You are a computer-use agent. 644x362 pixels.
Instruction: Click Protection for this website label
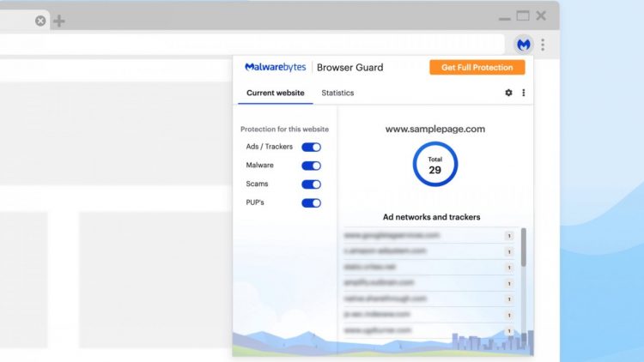[284, 130]
